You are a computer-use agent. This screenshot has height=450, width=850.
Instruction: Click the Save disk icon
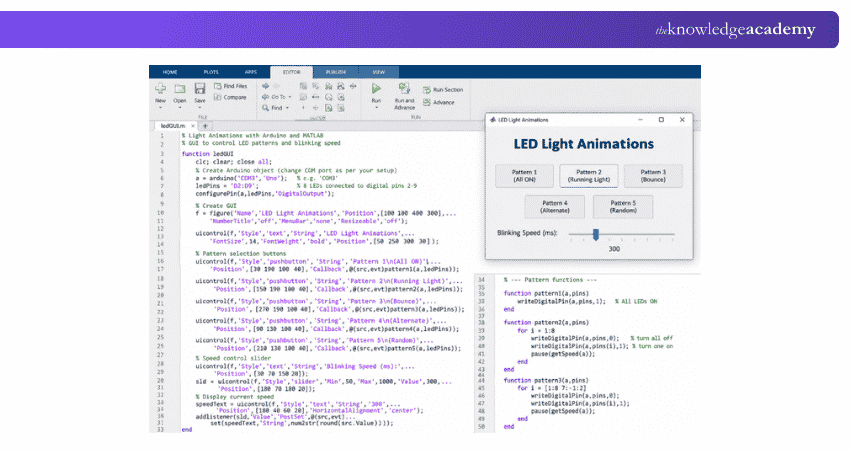tap(200, 88)
